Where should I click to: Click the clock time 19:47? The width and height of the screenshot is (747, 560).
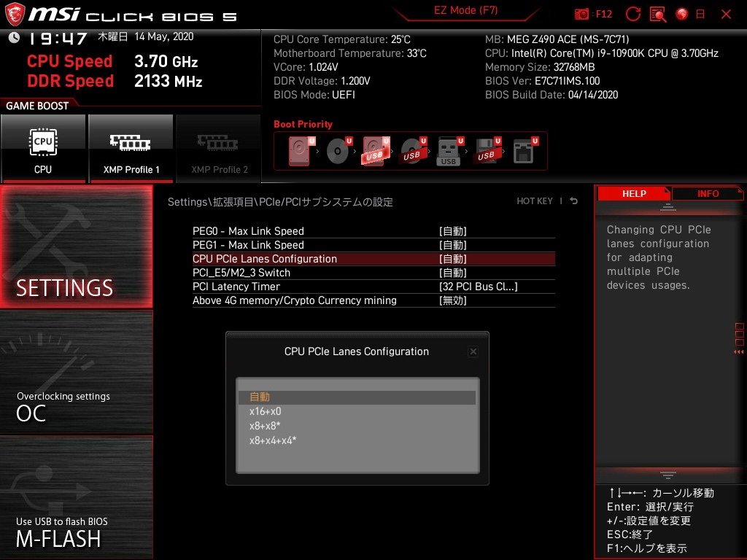(x=58, y=39)
